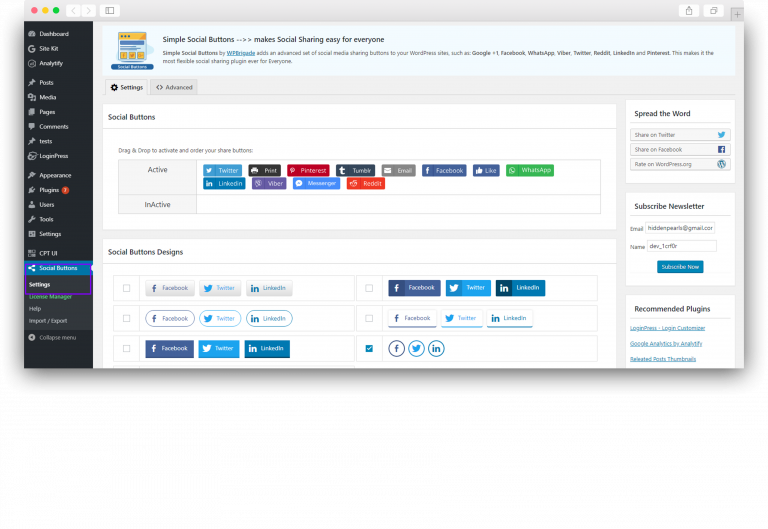Switch to the Advanced tab

(174, 87)
